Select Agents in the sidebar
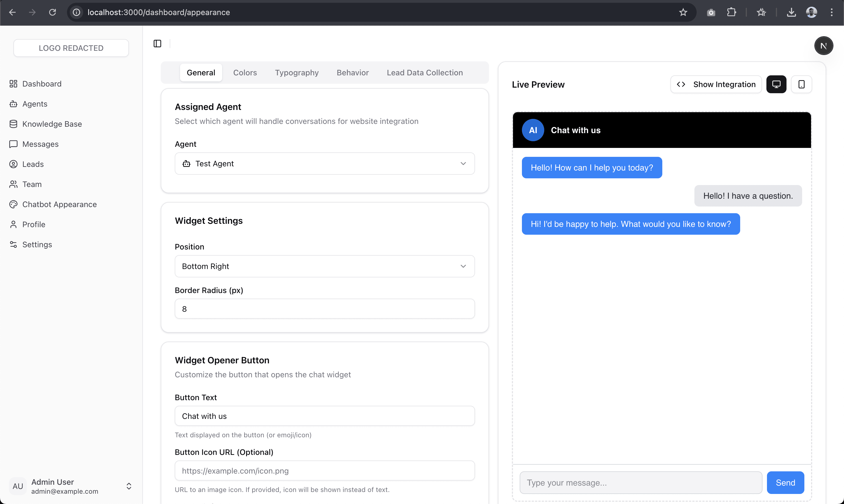Image resolution: width=844 pixels, height=504 pixels. pos(35,104)
